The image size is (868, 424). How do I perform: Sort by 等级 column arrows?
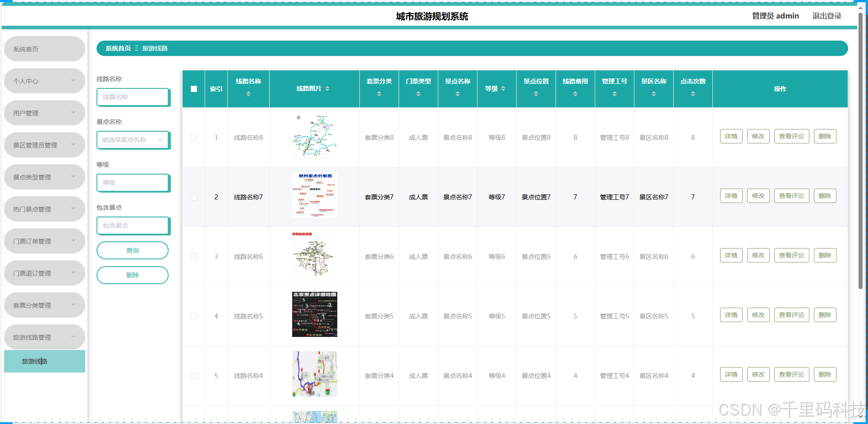pos(503,88)
